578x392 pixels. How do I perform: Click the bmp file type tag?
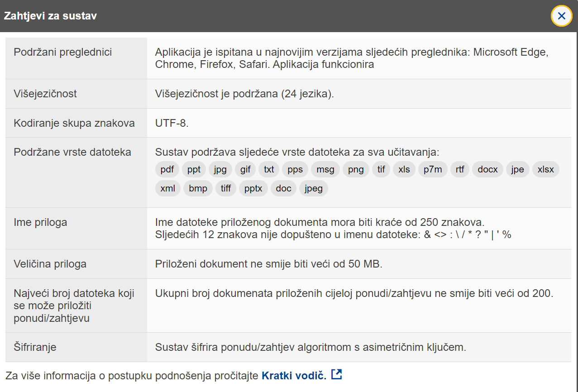(198, 188)
